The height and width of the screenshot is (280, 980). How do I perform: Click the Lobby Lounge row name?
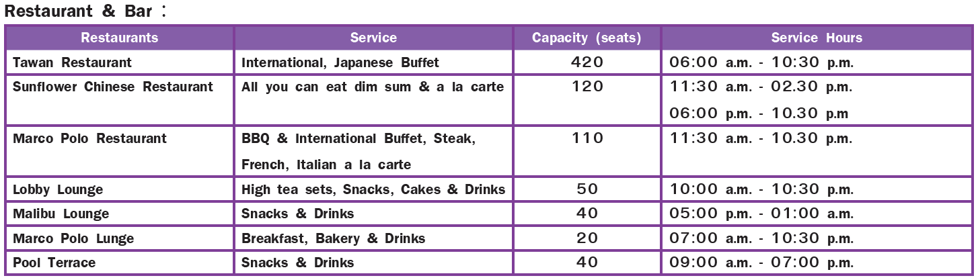(59, 189)
